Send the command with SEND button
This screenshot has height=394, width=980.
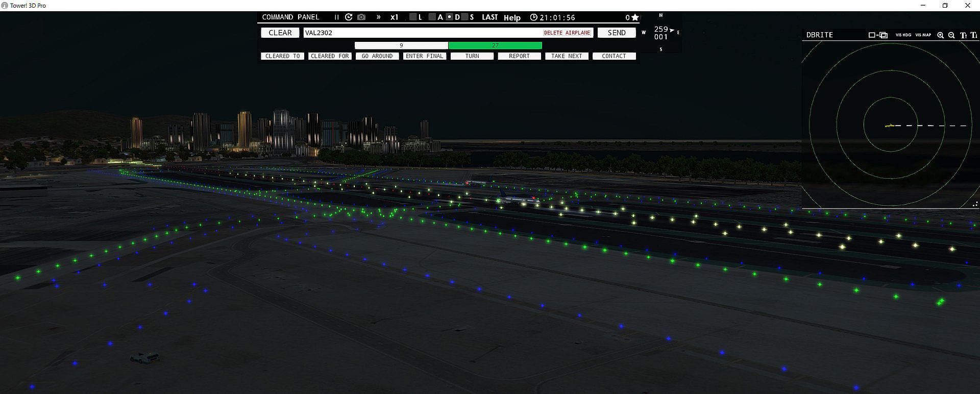coord(617,33)
